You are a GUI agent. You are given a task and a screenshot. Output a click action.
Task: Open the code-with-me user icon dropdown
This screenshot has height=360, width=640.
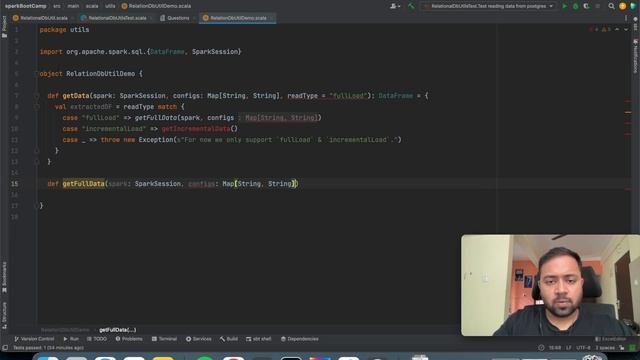(x=395, y=6)
